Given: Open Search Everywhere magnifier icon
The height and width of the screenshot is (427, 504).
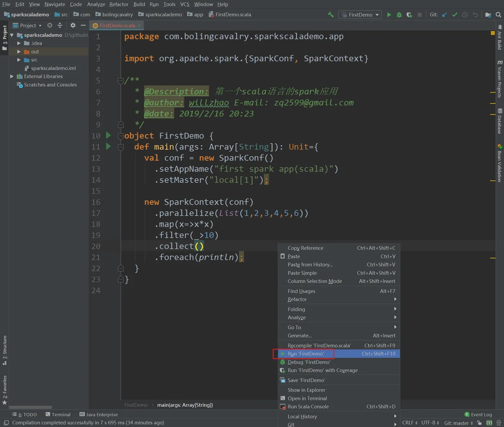Looking at the screenshot, I should (x=498, y=15).
